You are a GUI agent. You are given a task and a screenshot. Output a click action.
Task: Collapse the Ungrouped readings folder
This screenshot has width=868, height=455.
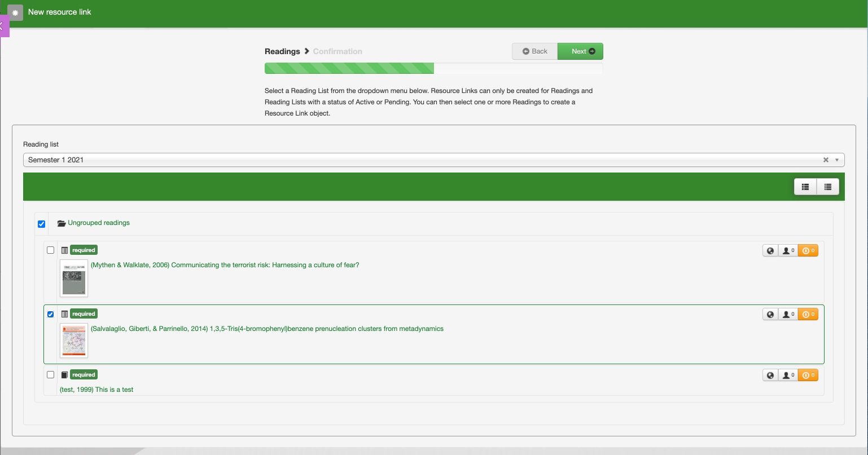tap(62, 223)
